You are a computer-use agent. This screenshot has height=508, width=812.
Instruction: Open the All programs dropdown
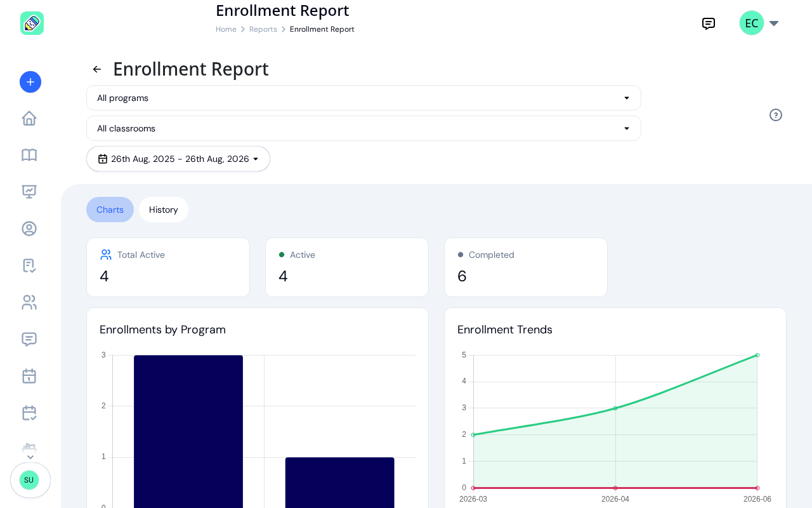pyautogui.click(x=363, y=98)
